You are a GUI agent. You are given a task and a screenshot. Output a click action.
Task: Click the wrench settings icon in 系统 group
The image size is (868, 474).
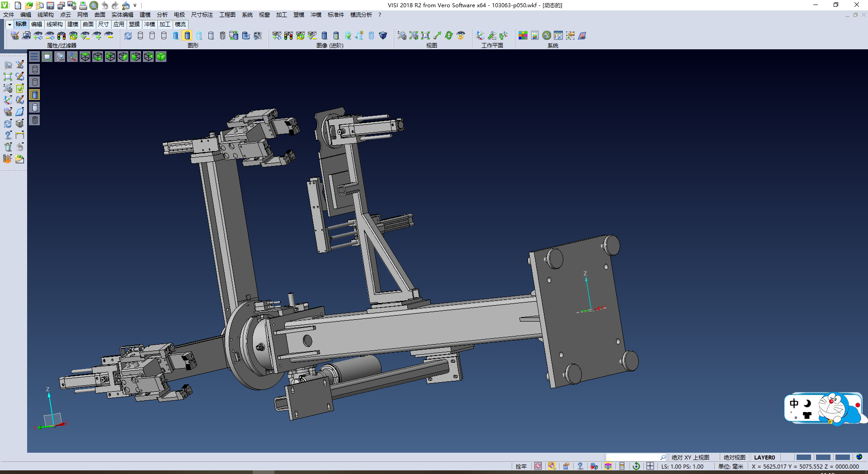[547, 36]
